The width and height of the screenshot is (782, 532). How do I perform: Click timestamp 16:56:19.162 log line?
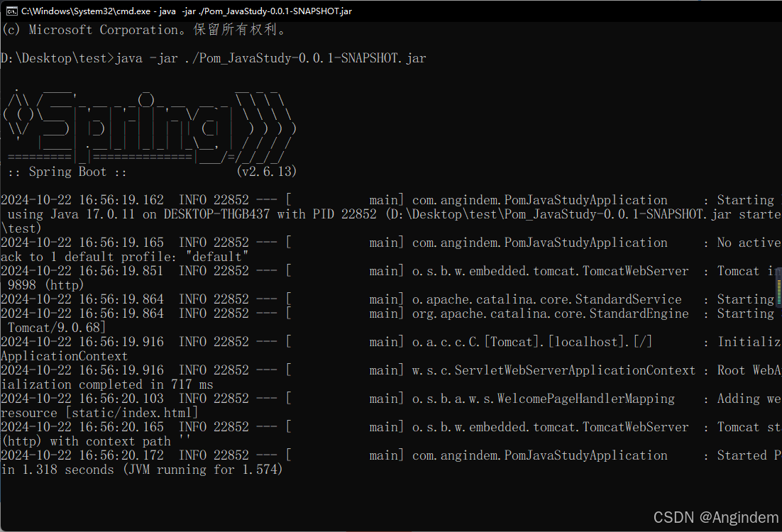click(x=391, y=200)
